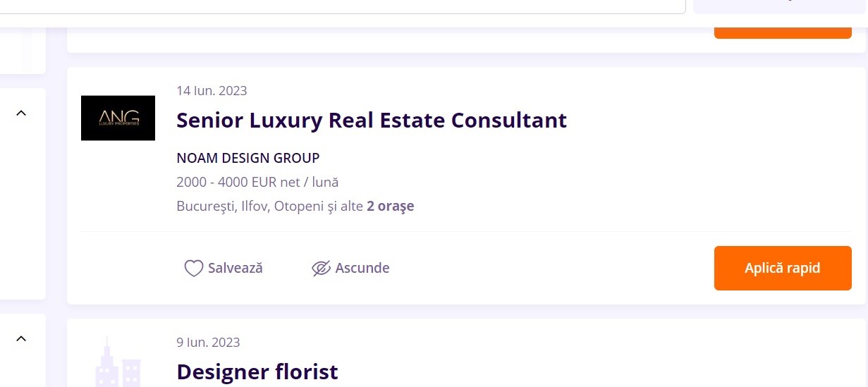Collapse the lower sidebar filter chevron
This screenshot has width=868, height=387.
(x=21, y=338)
